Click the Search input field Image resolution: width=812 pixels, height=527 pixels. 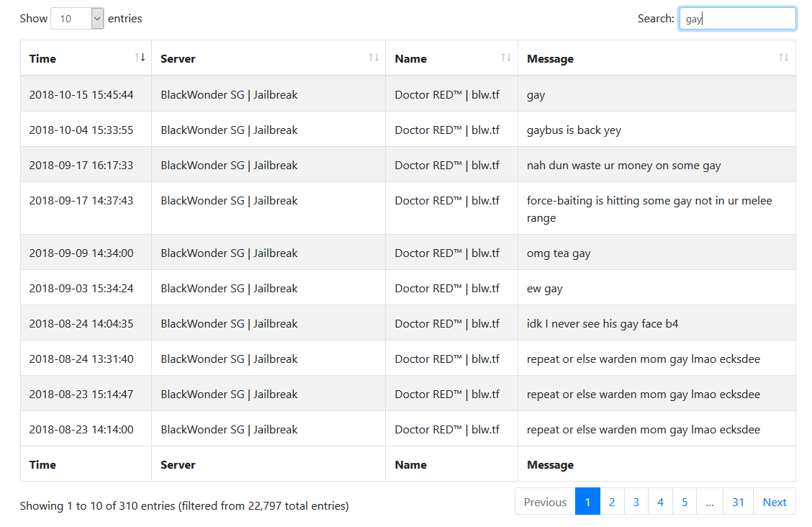click(737, 19)
